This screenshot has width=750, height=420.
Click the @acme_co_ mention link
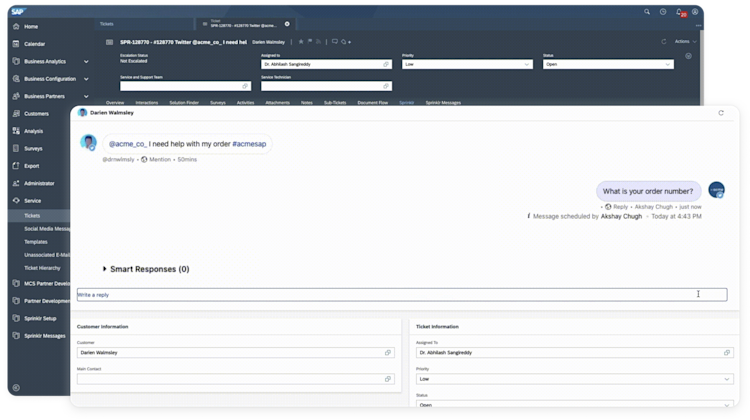128,144
